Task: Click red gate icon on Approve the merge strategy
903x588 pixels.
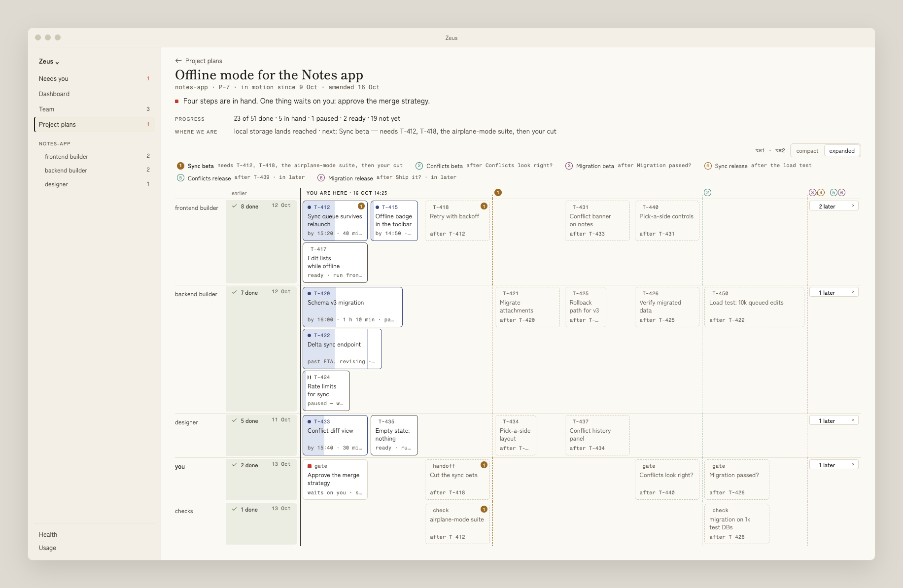Action: [310, 466]
